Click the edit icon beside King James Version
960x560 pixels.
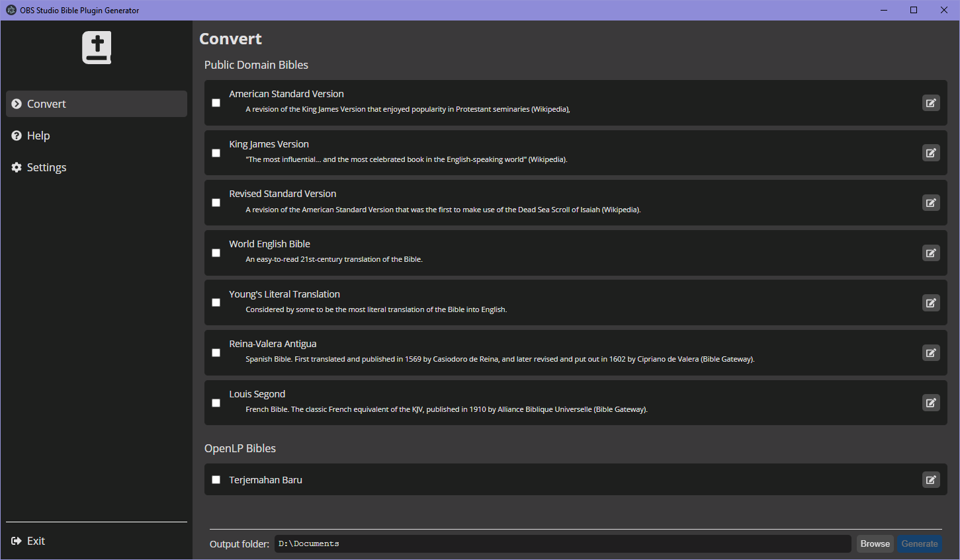(931, 153)
